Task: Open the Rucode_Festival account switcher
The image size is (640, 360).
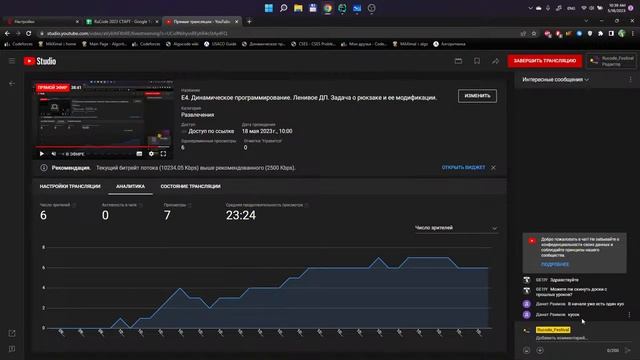Action: [x=611, y=61]
